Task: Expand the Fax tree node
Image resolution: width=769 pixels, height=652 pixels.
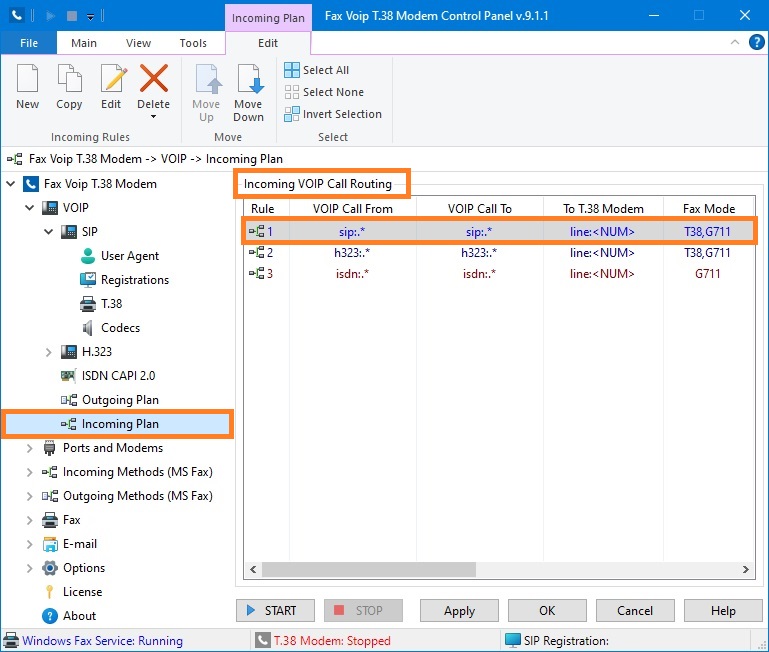Action: (x=30, y=520)
